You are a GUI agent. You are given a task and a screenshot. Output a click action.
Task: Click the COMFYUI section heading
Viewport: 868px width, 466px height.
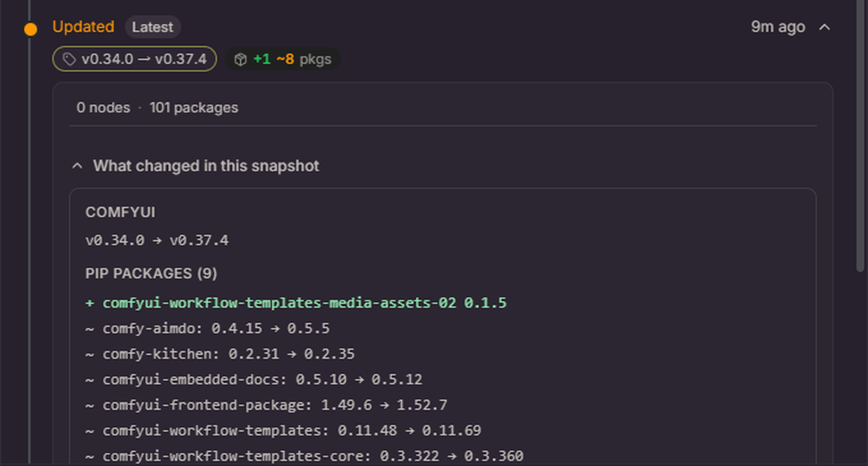coord(120,212)
